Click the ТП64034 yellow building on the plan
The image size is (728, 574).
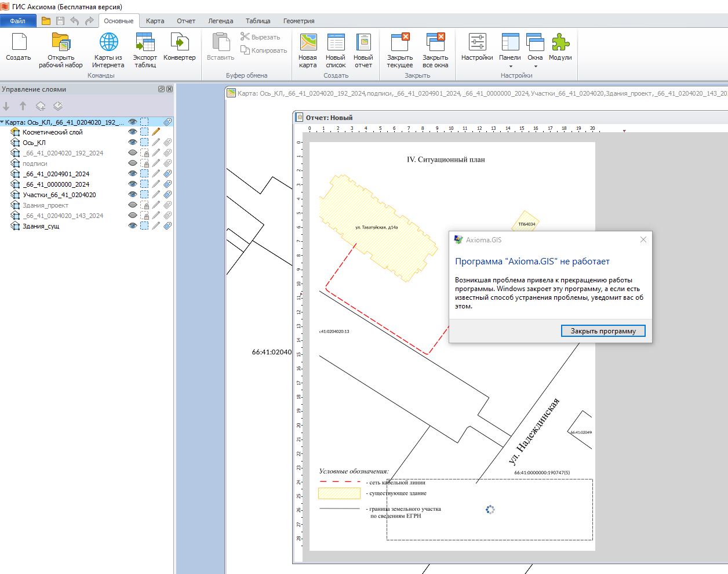coord(526,223)
